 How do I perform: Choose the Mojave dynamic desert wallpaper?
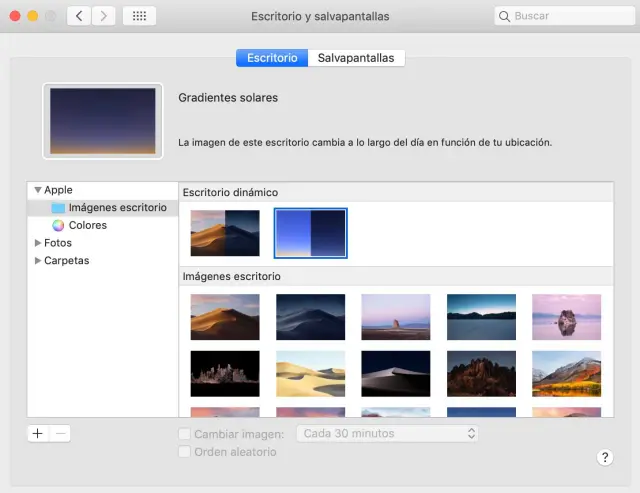click(225, 233)
